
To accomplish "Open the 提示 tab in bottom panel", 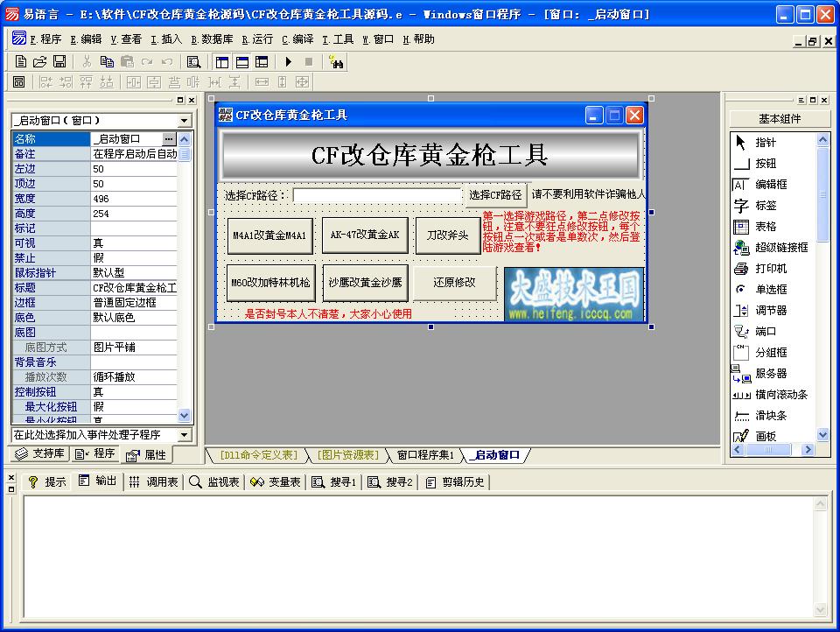I will pos(47,482).
